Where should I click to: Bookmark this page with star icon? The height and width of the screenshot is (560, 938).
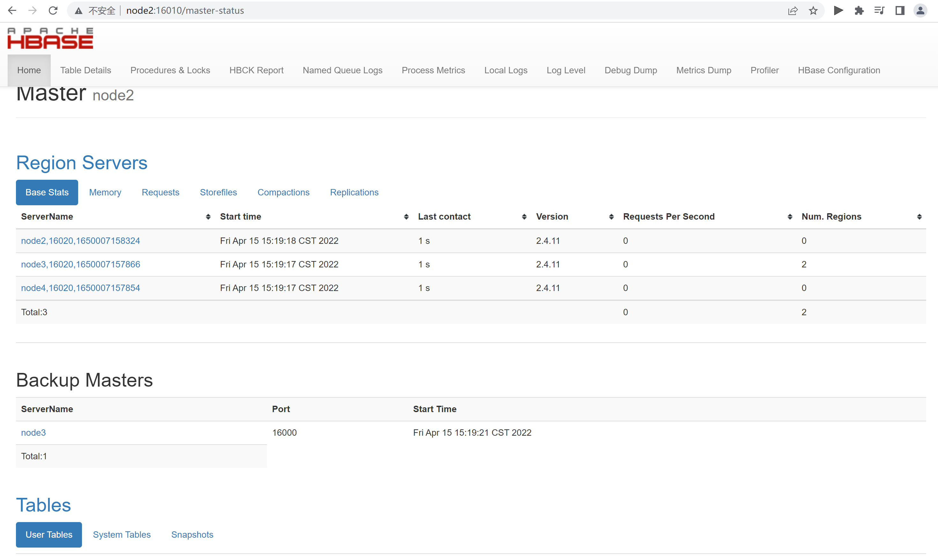(813, 11)
